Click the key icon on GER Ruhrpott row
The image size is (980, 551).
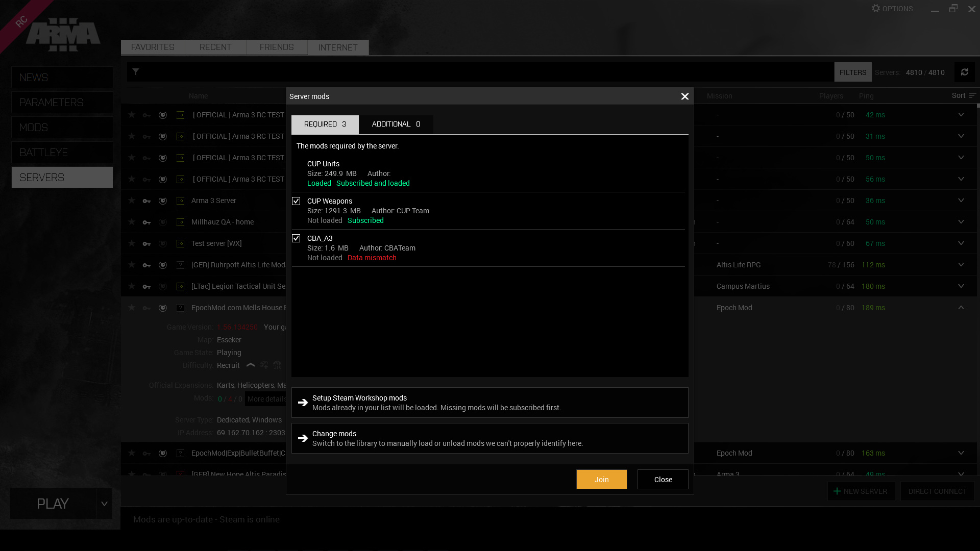click(146, 265)
